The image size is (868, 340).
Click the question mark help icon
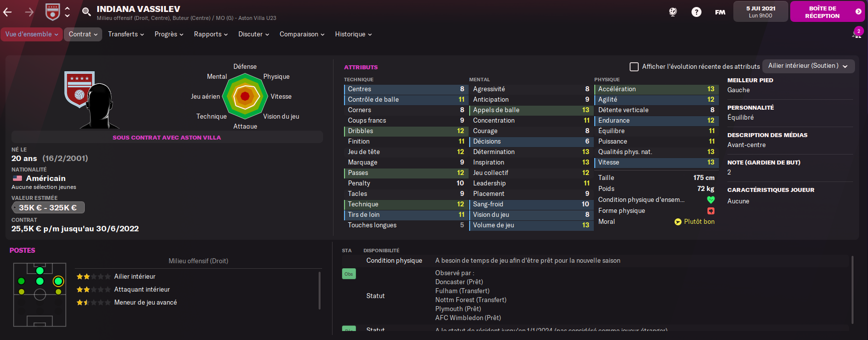tap(696, 12)
